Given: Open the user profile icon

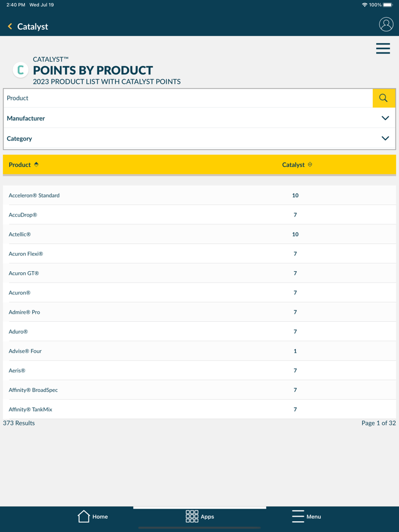Looking at the screenshot, I should [x=386, y=24].
